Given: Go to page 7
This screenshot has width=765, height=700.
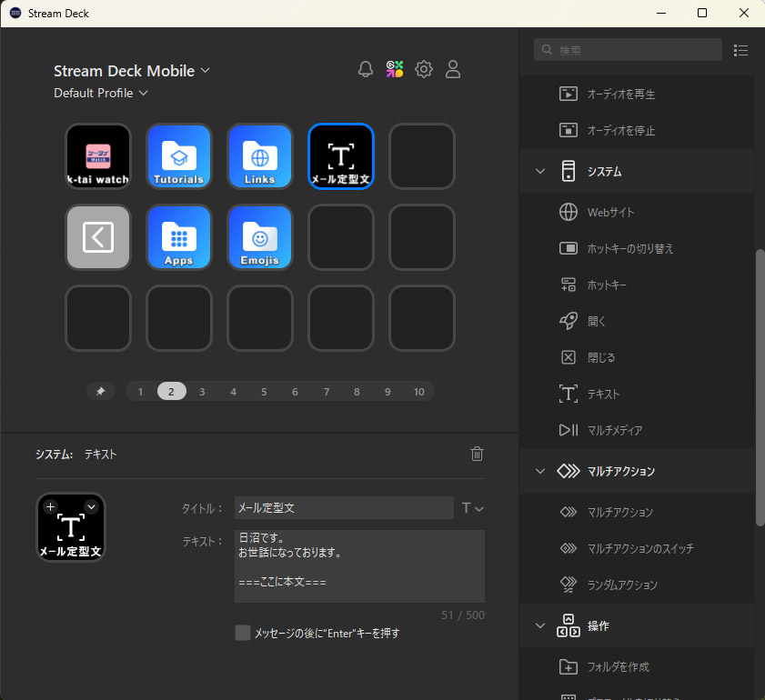Looking at the screenshot, I should click(327, 392).
